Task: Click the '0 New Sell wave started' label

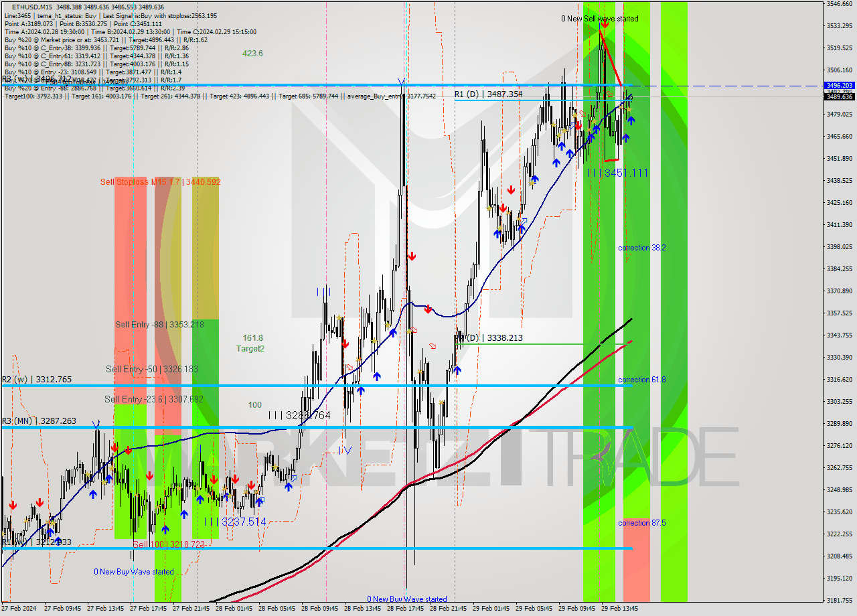Action: coord(600,19)
